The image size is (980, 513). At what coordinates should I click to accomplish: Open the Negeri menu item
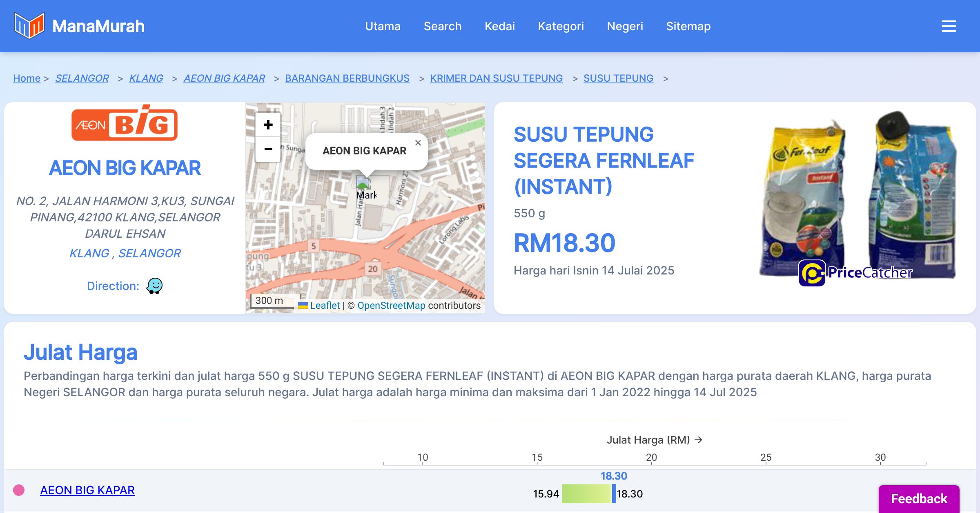click(625, 26)
